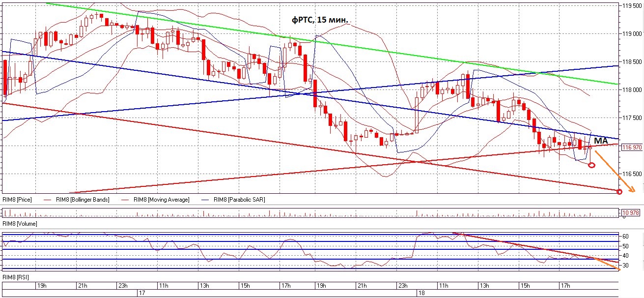Click the 117 500 price axis label

pyautogui.click(x=632, y=118)
